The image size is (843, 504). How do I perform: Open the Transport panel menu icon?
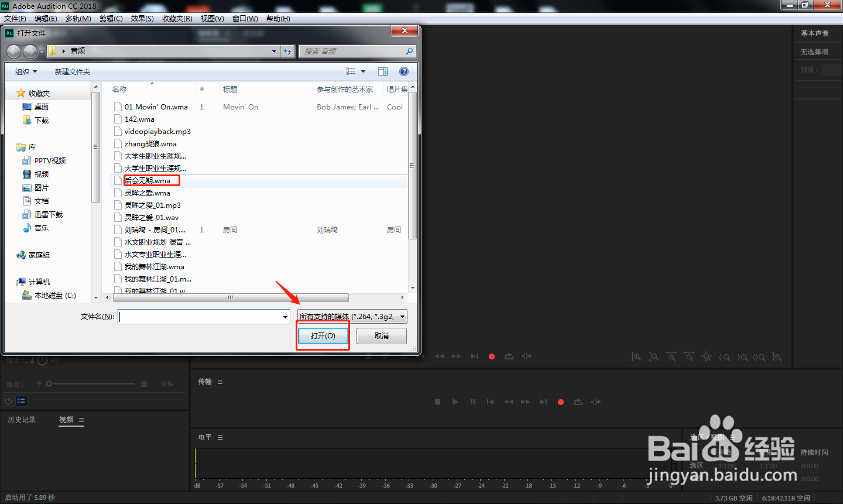click(220, 382)
